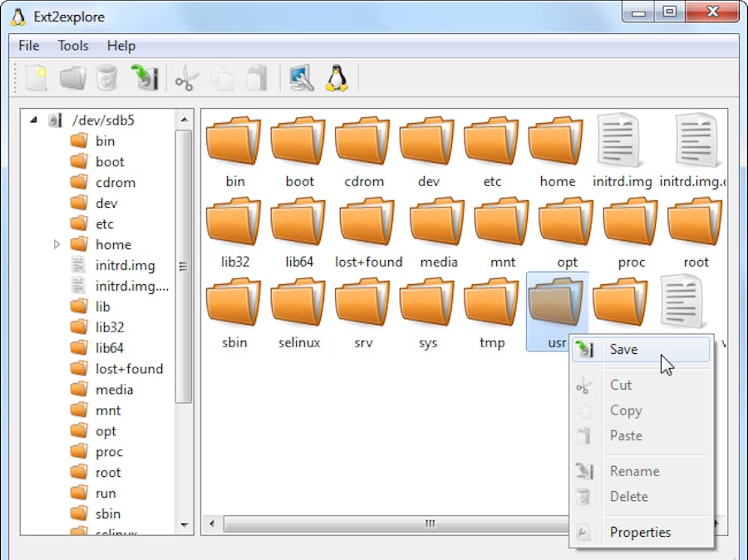748x560 pixels.
Task: Expand the home folder in the sidebar
Action: pyautogui.click(x=56, y=244)
